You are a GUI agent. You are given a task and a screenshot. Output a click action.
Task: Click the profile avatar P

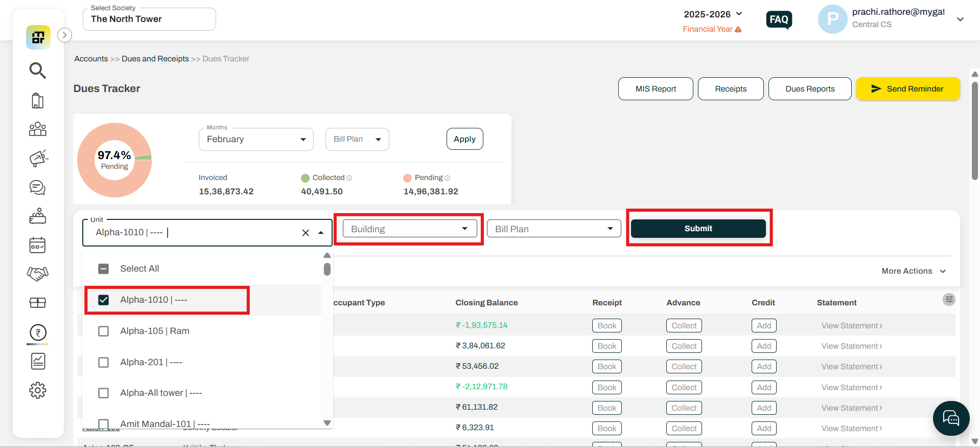pos(833,19)
